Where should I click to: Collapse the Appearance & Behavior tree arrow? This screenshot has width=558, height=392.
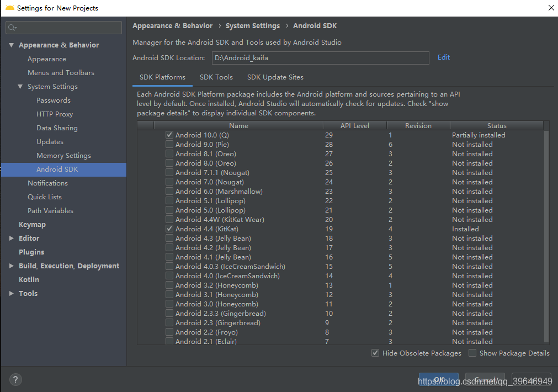(x=12, y=45)
